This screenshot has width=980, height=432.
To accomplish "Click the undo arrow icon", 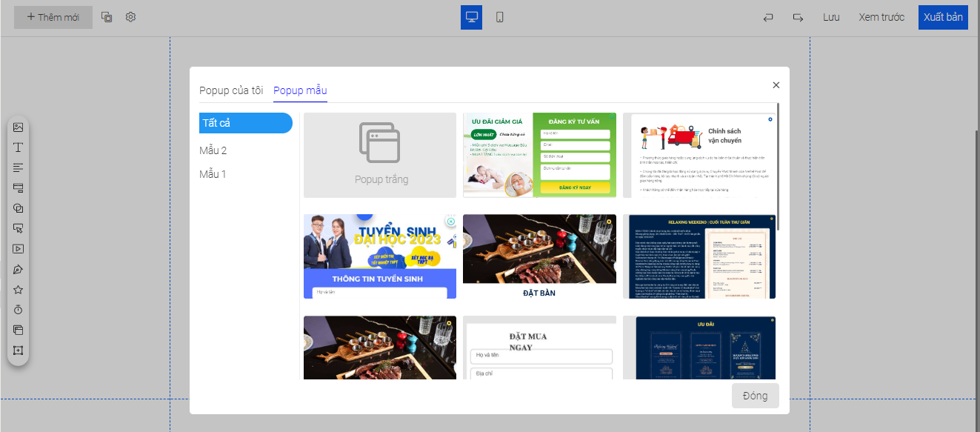I will point(768,17).
